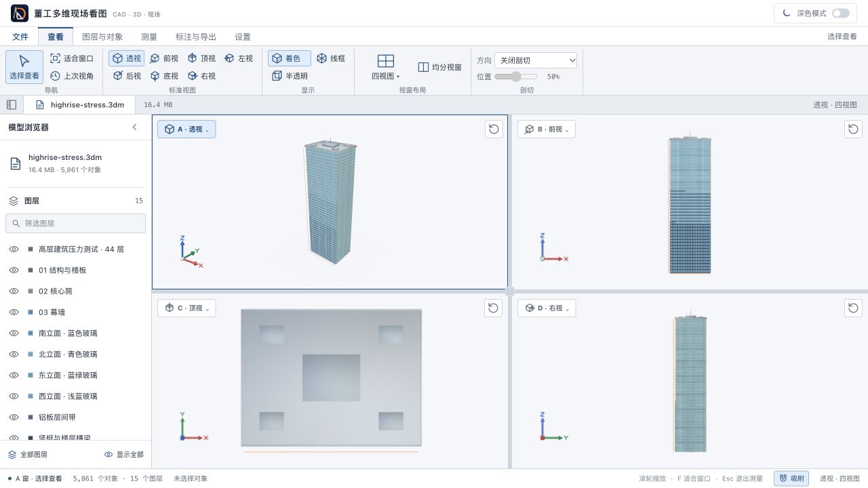Open the 文件 ribbon tab
This screenshot has height=488, width=868.
tap(20, 37)
